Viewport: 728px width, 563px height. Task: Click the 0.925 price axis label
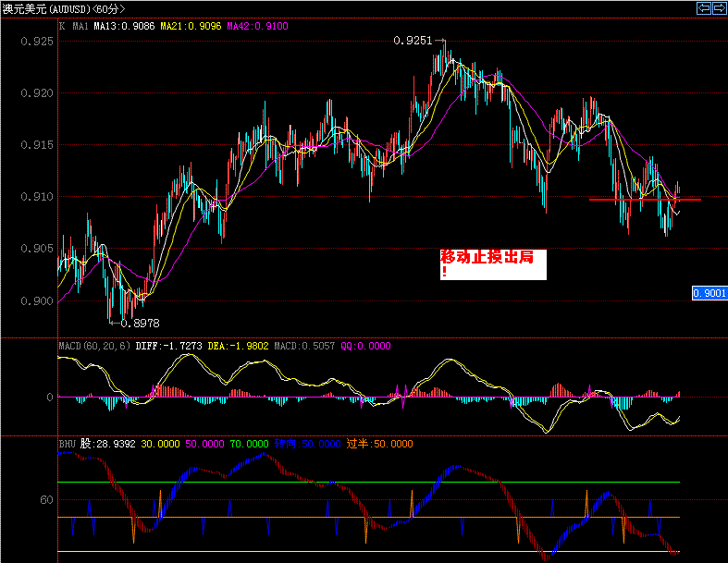[x=37, y=42]
